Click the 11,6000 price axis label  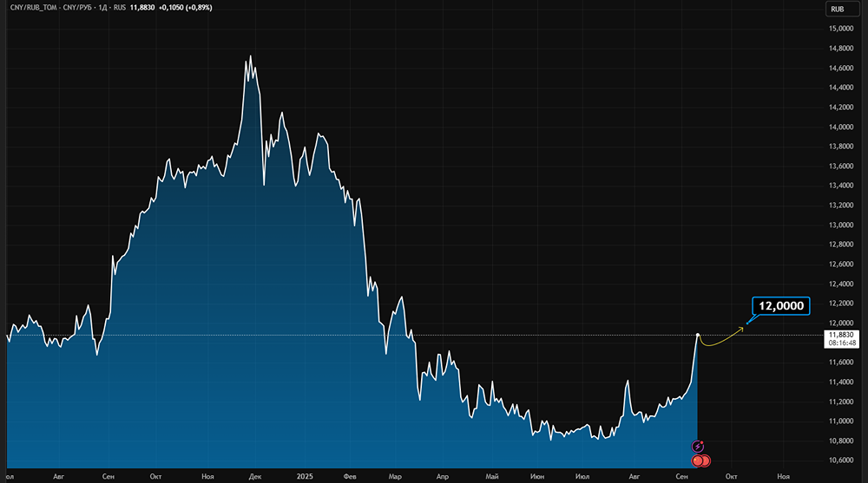point(841,362)
